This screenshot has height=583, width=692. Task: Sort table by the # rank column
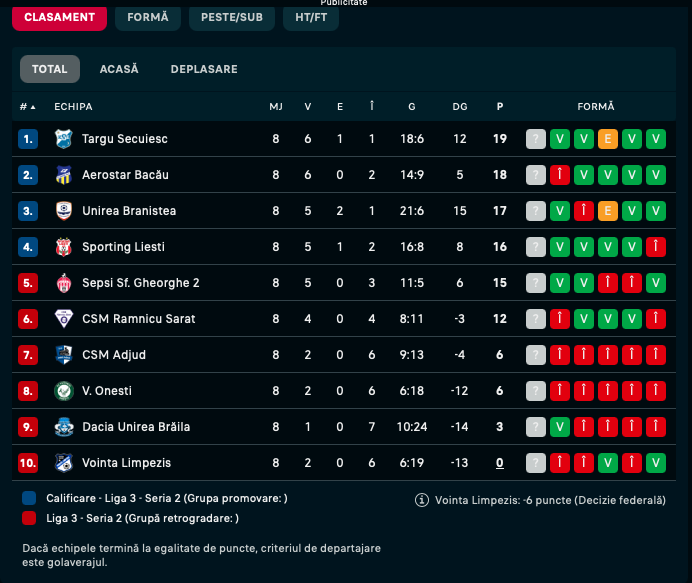point(27,106)
